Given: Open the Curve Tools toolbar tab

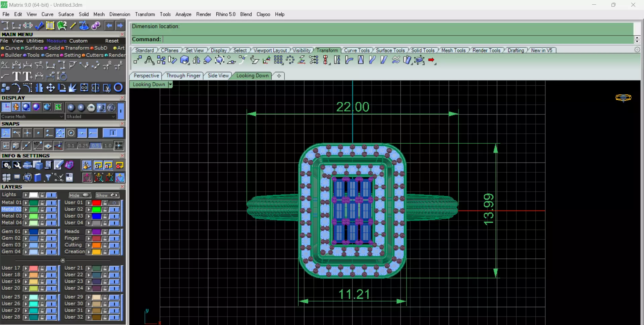Looking at the screenshot, I should [357, 50].
